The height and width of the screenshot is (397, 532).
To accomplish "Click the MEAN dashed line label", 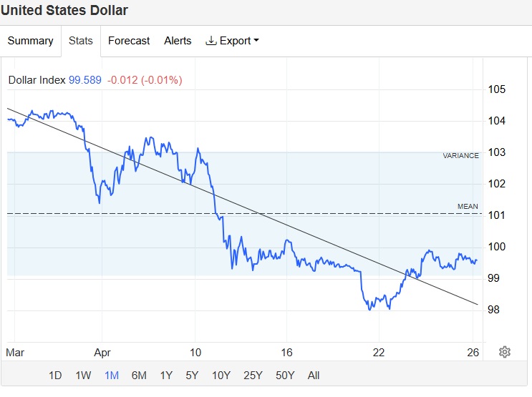I will pos(468,207).
